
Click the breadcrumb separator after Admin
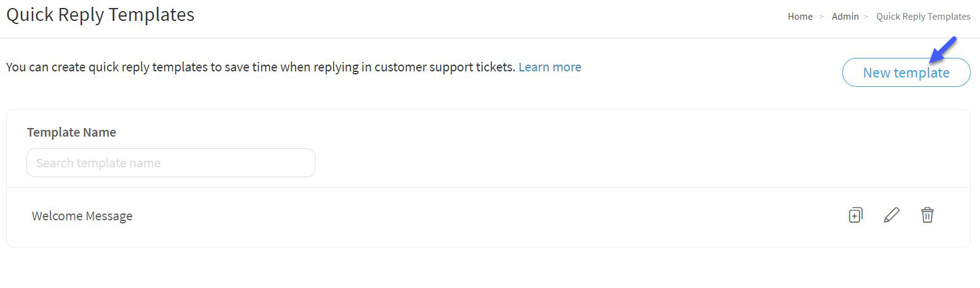(x=866, y=17)
